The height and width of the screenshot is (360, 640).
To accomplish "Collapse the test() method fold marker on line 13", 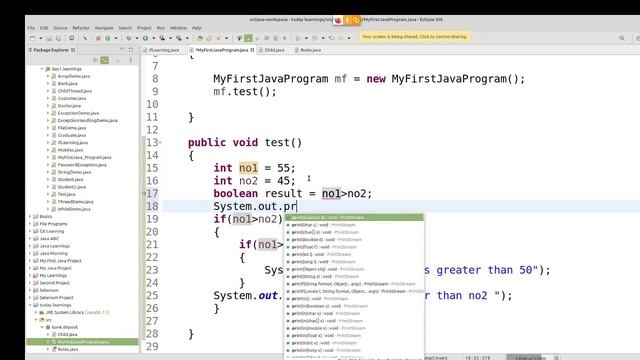I will click(x=160, y=142).
